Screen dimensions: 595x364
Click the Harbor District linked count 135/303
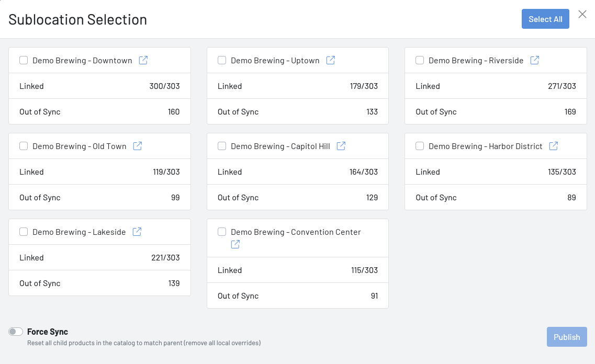coord(562,172)
